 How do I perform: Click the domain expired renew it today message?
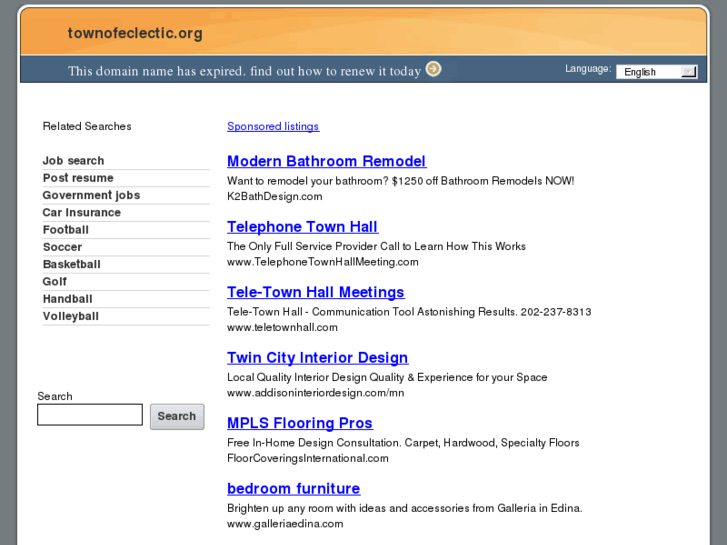coord(244,71)
